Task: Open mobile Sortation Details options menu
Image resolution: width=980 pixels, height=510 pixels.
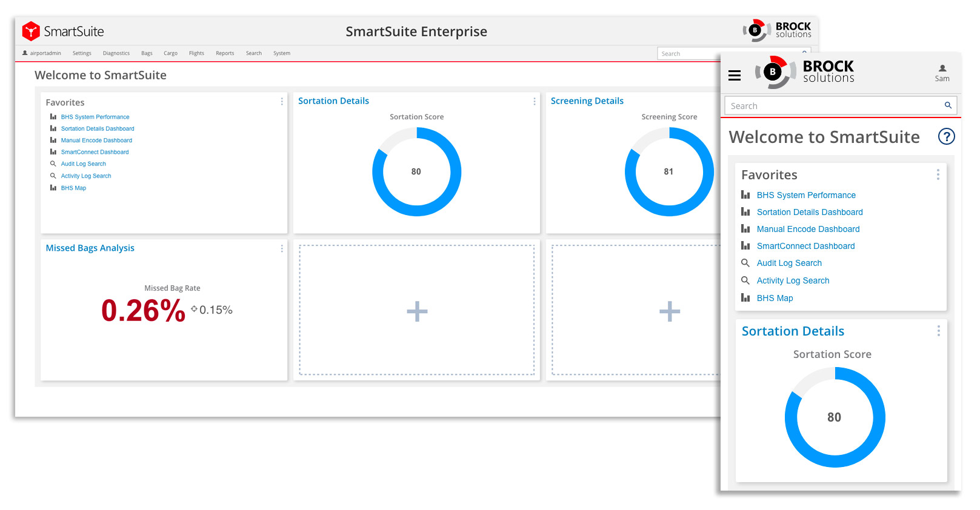Action: point(939,331)
